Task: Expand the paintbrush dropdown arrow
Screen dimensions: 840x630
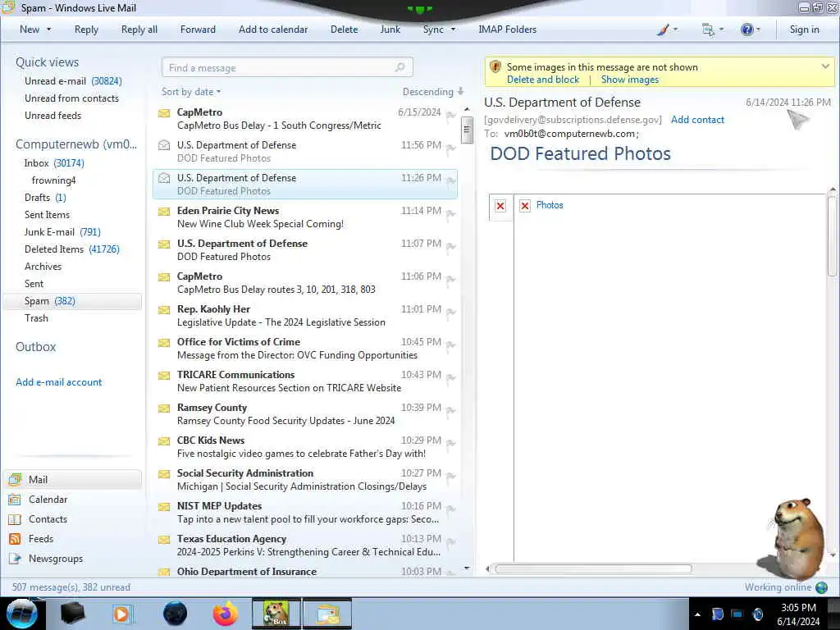Action: point(675,30)
